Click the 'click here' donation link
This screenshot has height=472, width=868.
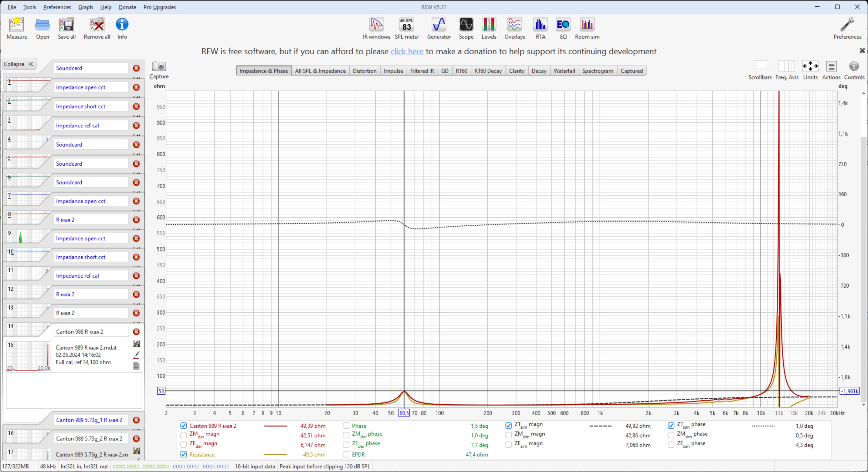click(407, 51)
